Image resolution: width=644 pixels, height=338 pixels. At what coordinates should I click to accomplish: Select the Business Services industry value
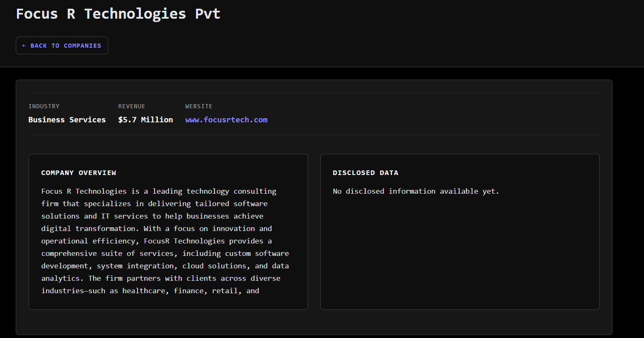[x=67, y=120]
